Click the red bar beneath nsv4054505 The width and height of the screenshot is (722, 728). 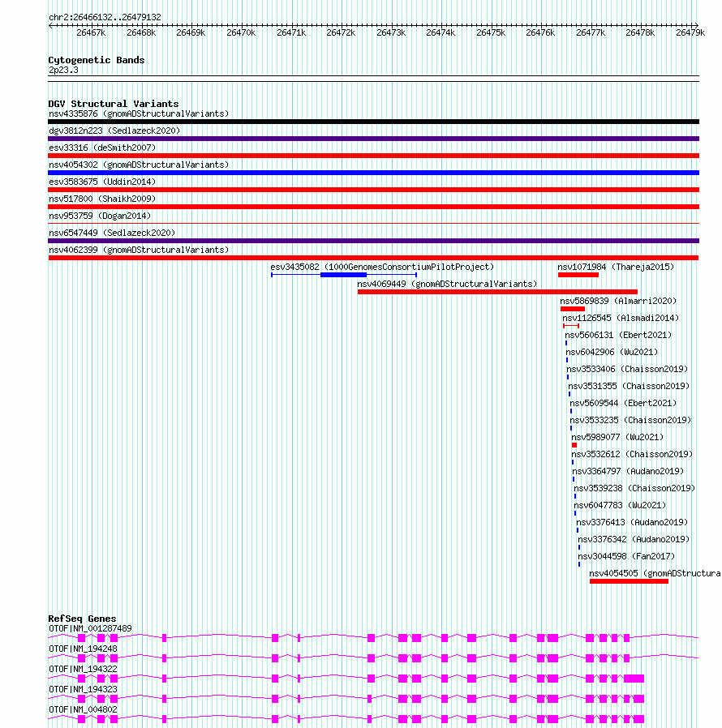click(x=629, y=581)
